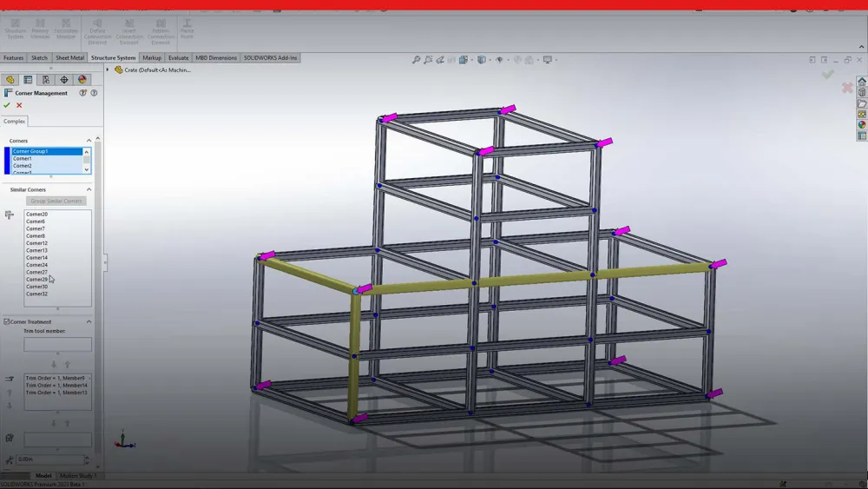868x489 pixels.
Task: Expand the Crate flyout feature tree
Action: (108, 69)
